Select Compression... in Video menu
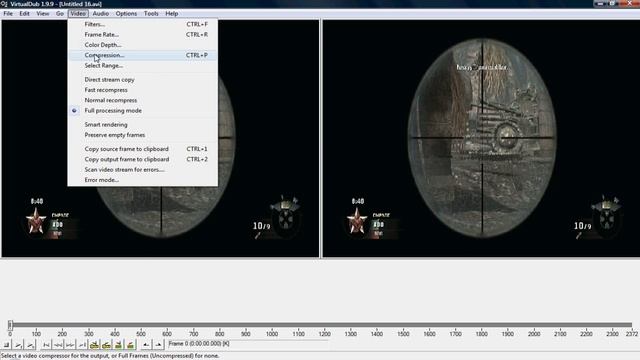The width and height of the screenshot is (640, 360). point(142,55)
